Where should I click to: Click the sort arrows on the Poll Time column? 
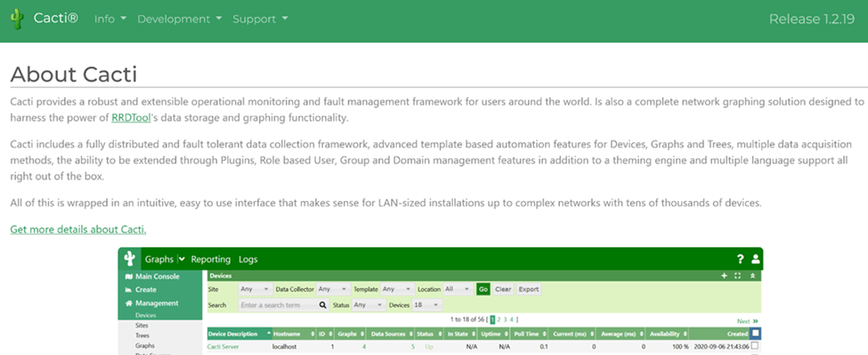point(545,334)
